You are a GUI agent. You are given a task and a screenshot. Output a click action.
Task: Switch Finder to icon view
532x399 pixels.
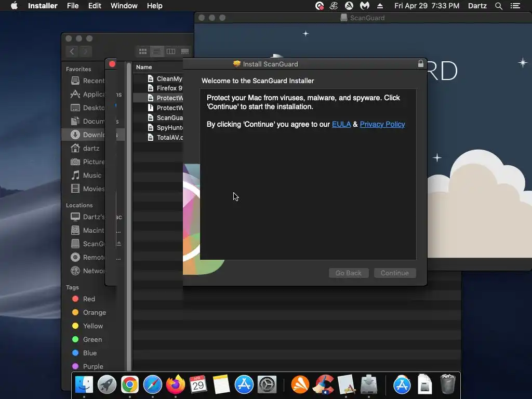coord(143,51)
